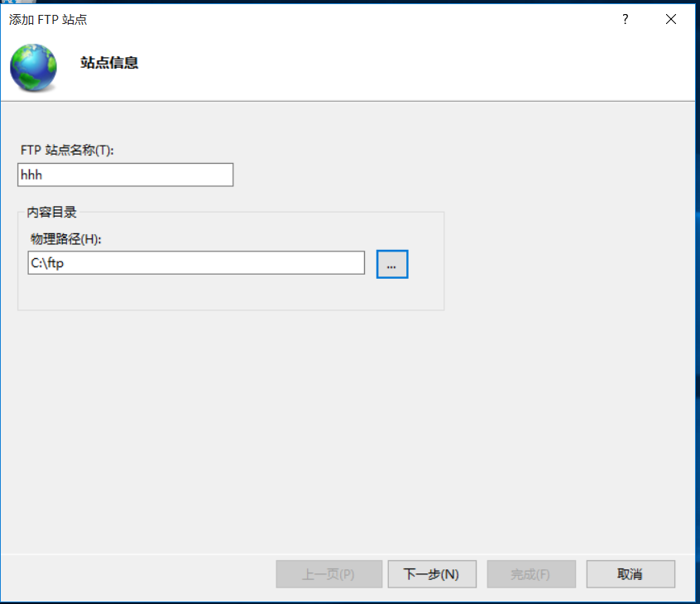700x604 pixels.
Task: Click the 内容目录 group label
Action: pyautogui.click(x=52, y=212)
